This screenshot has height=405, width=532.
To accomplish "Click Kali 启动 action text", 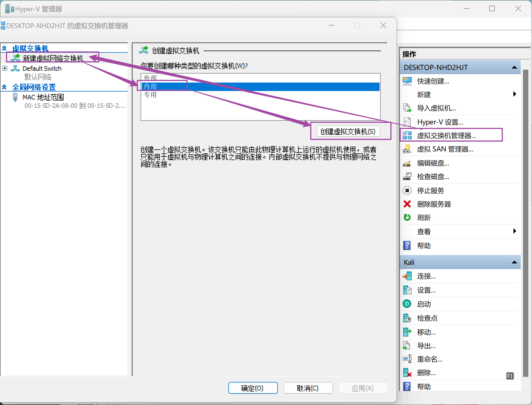I will [424, 304].
